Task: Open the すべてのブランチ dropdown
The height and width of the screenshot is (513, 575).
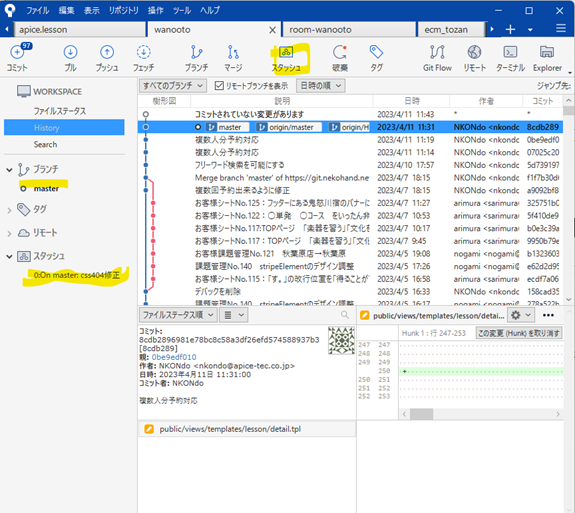Action: (173, 86)
